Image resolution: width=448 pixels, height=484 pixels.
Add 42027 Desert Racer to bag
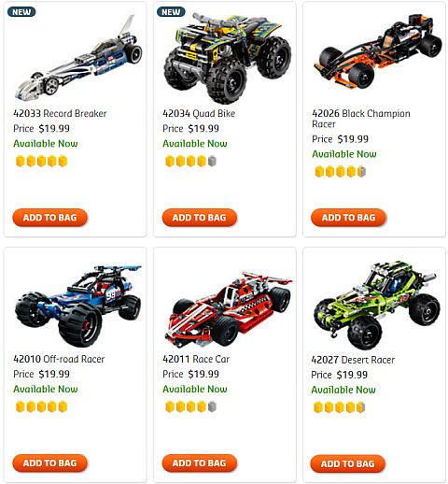point(348,463)
